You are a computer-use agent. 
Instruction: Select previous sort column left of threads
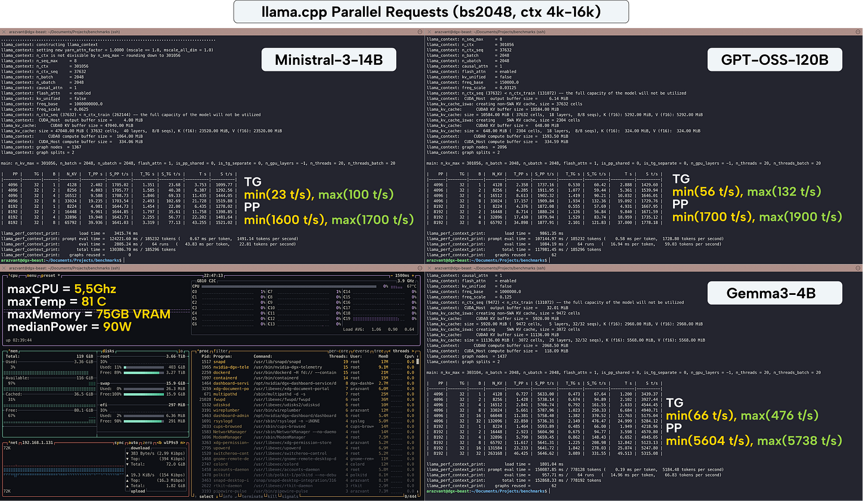(389, 351)
